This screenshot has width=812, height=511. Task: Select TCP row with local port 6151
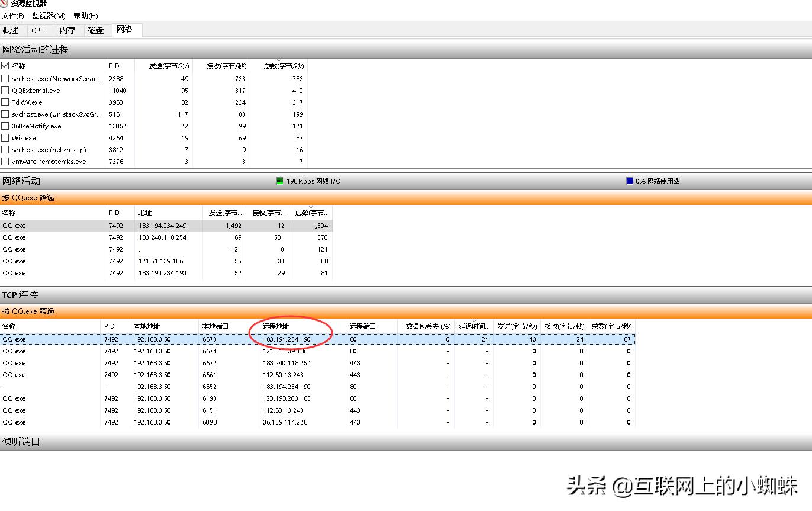[x=318, y=410]
